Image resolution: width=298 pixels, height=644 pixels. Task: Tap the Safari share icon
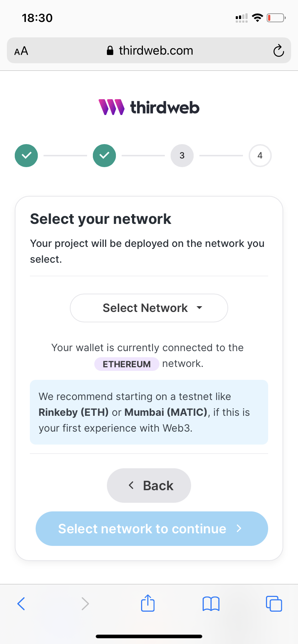(148, 603)
